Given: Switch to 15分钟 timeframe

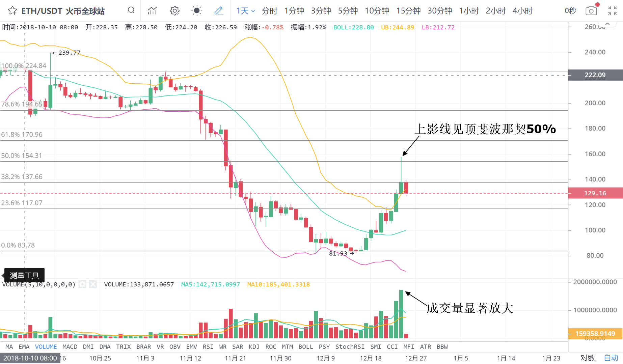Looking at the screenshot, I should [408, 11].
